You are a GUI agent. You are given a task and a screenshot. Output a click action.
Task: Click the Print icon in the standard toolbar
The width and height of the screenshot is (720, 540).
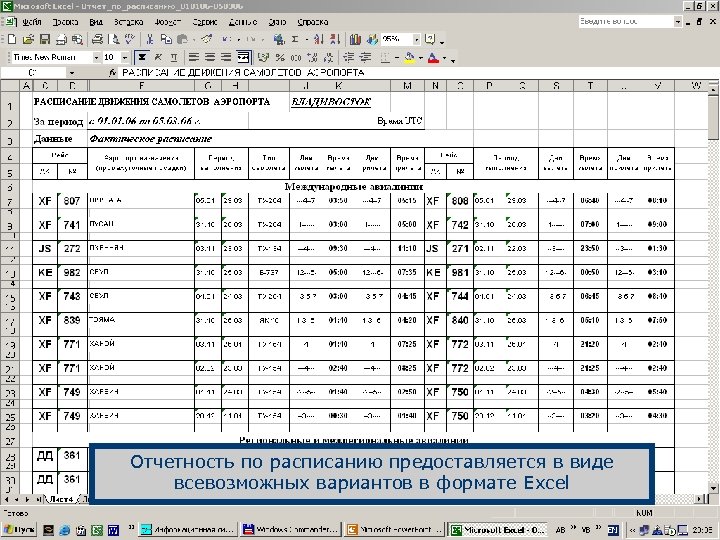click(97, 39)
